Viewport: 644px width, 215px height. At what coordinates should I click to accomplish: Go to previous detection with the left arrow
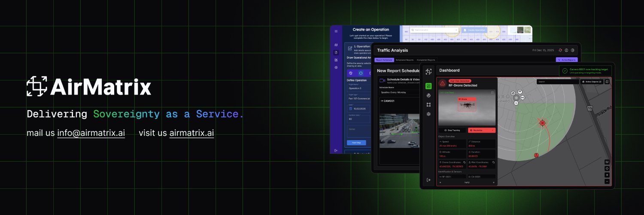pyautogui.click(x=440, y=182)
